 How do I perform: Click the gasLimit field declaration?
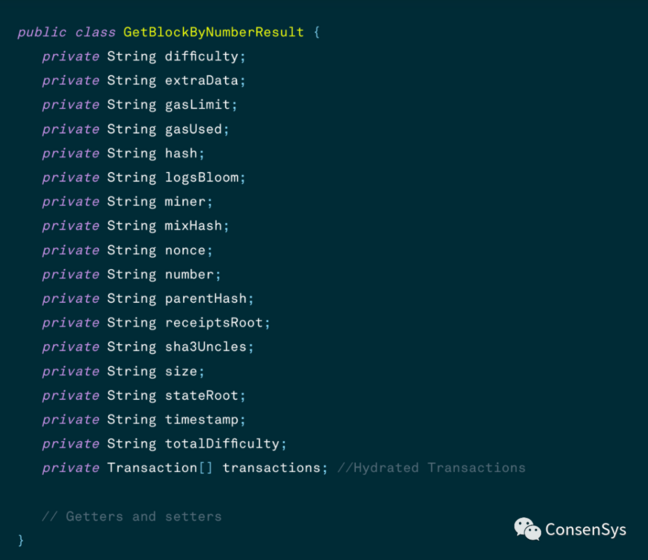point(140,105)
